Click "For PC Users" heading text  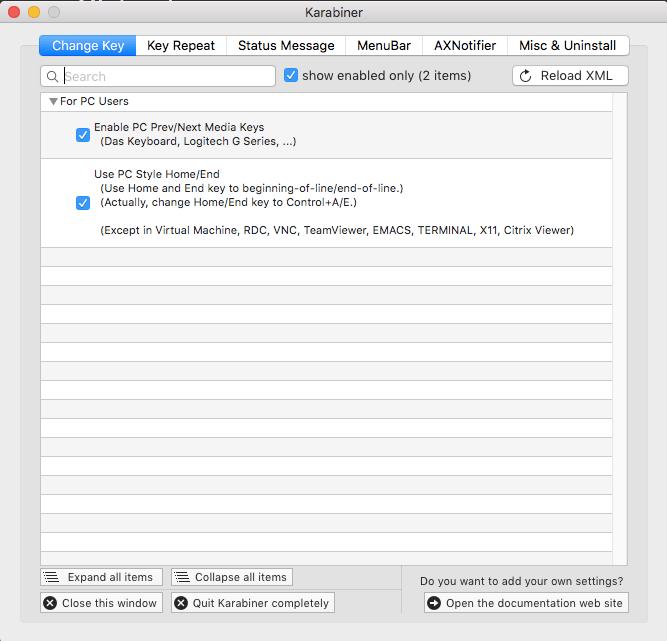(x=94, y=101)
